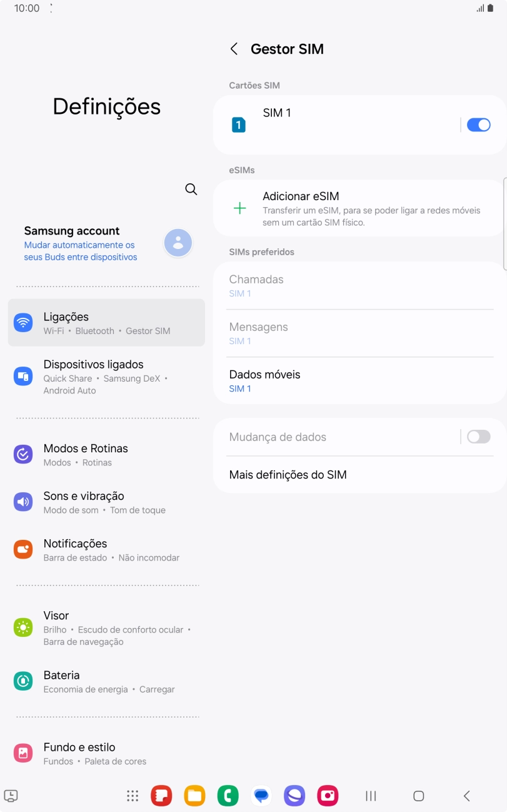This screenshot has width=507, height=812.
Task: Disable the SIM 1 card switch
Action: (x=478, y=124)
